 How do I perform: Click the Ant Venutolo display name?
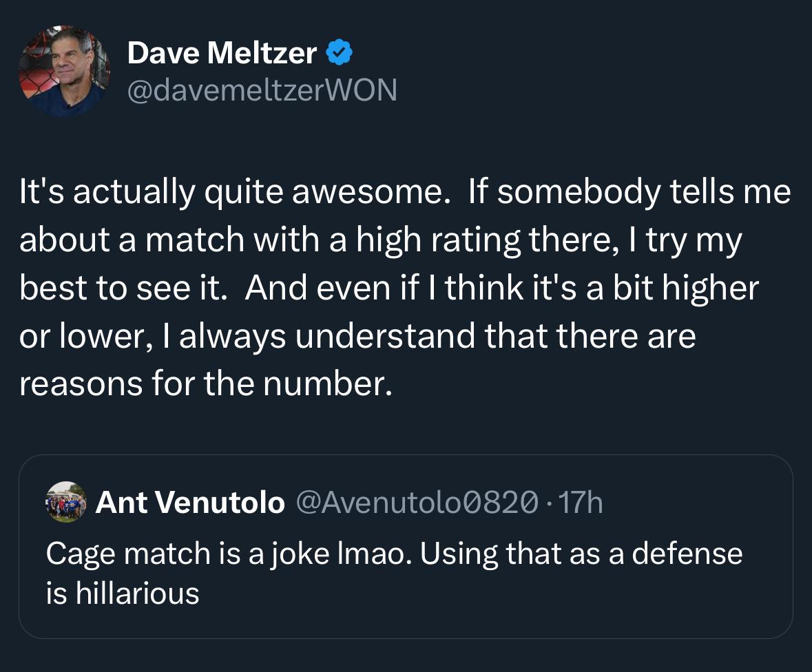190,503
